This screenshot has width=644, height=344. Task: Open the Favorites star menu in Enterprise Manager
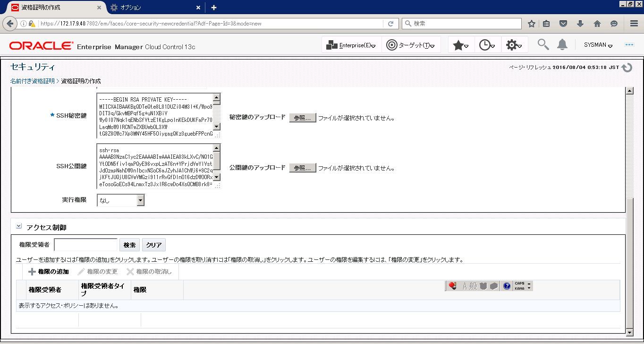pyautogui.click(x=461, y=45)
